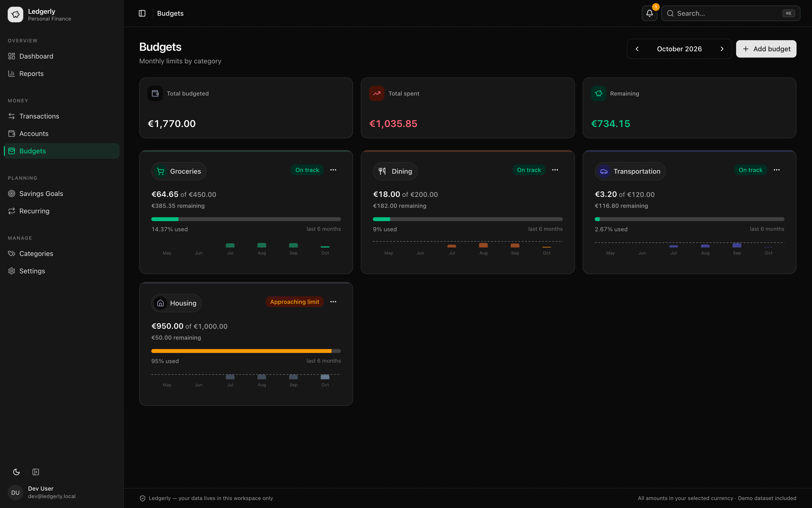This screenshot has height=508, width=812.
Task: Open the Dining budget options menu
Action: [x=555, y=170]
